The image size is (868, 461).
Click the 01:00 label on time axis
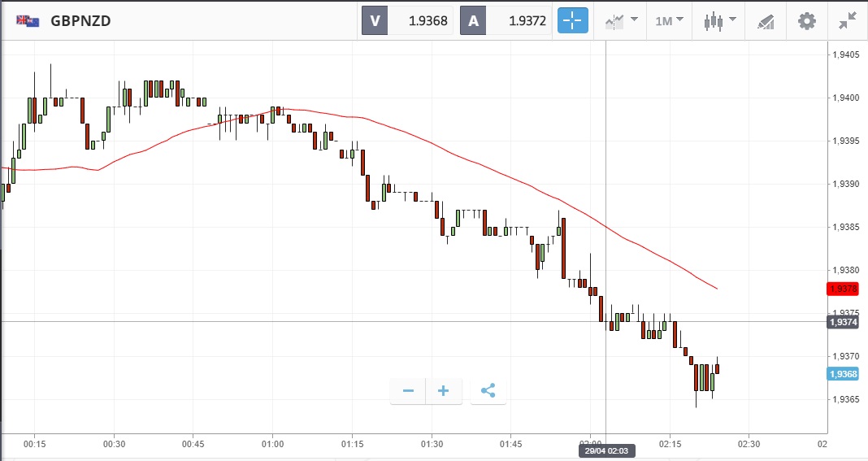pyautogui.click(x=272, y=444)
